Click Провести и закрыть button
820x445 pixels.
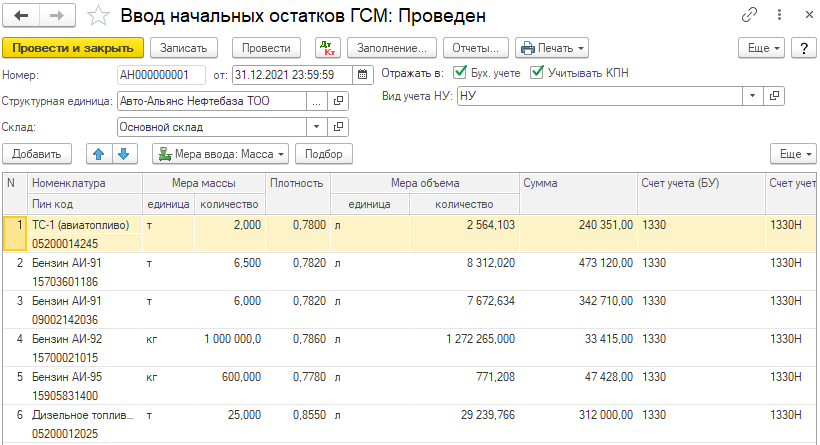click(74, 48)
